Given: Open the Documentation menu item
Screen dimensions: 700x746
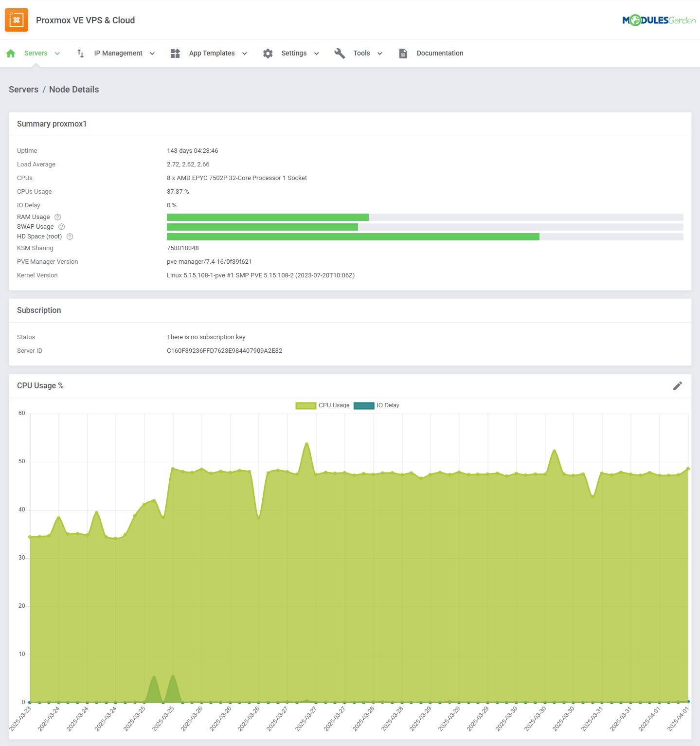Looking at the screenshot, I should tap(440, 53).
